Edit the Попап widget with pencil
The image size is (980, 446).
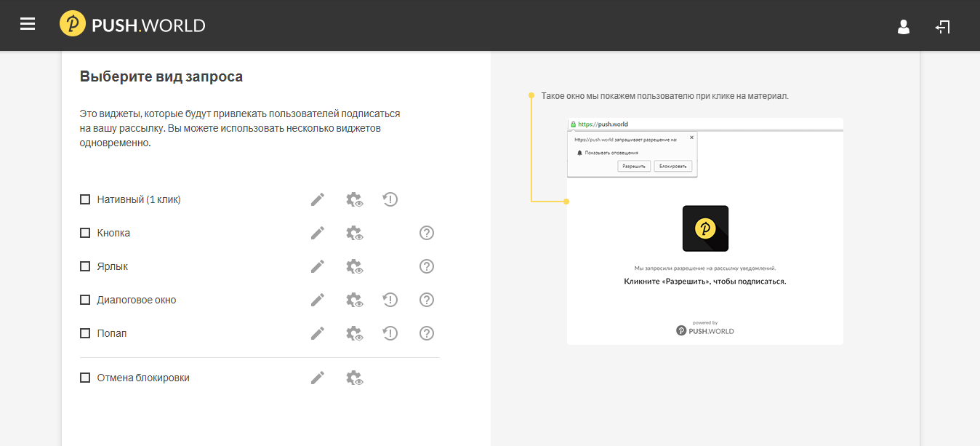pos(318,333)
